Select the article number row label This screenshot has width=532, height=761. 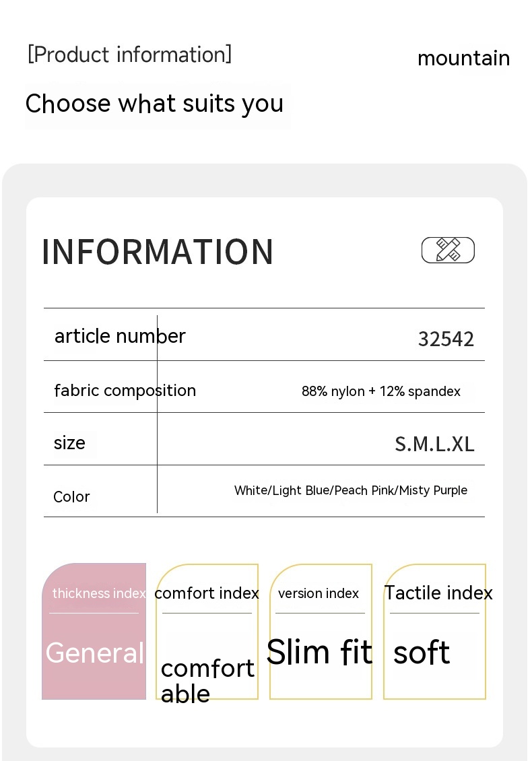[120, 336]
